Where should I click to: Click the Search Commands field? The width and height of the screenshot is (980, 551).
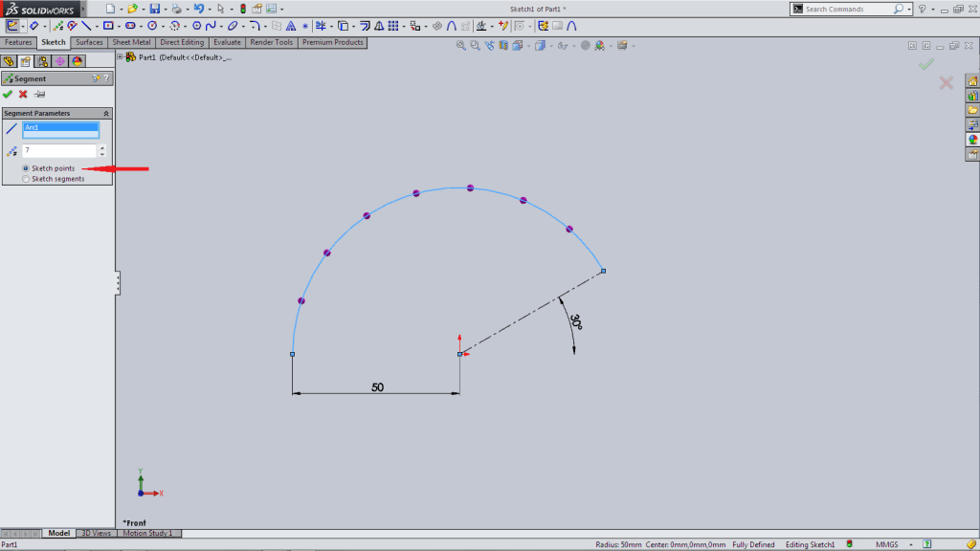(852, 8)
